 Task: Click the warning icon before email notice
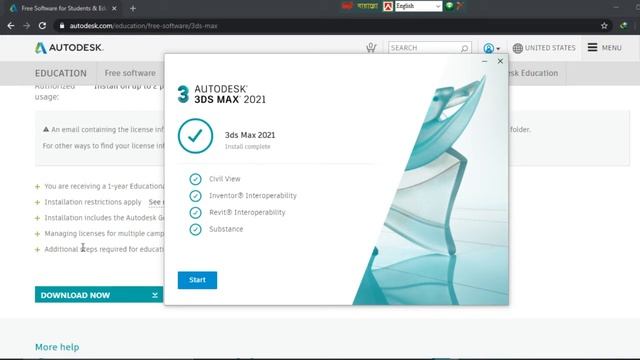(x=46, y=129)
